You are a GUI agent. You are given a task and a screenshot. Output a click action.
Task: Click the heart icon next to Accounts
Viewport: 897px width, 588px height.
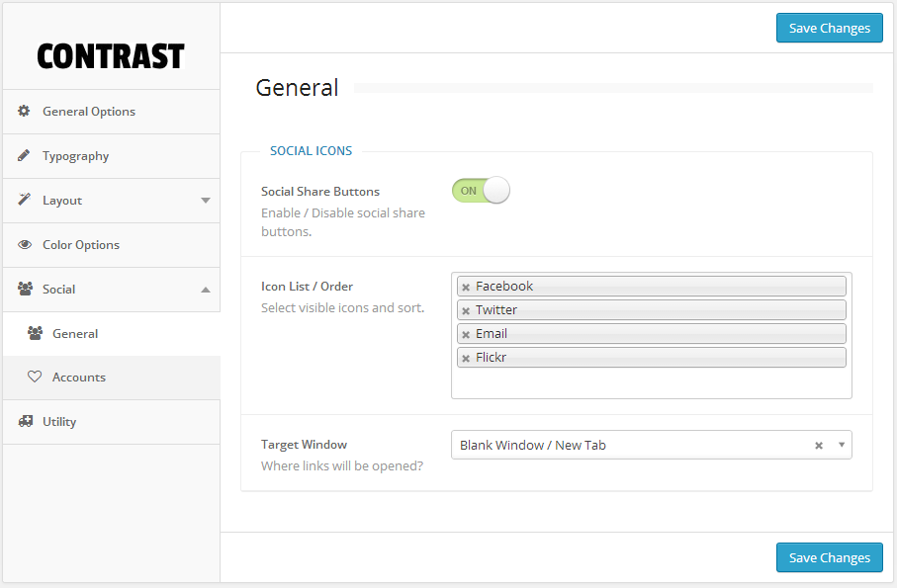(35, 378)
